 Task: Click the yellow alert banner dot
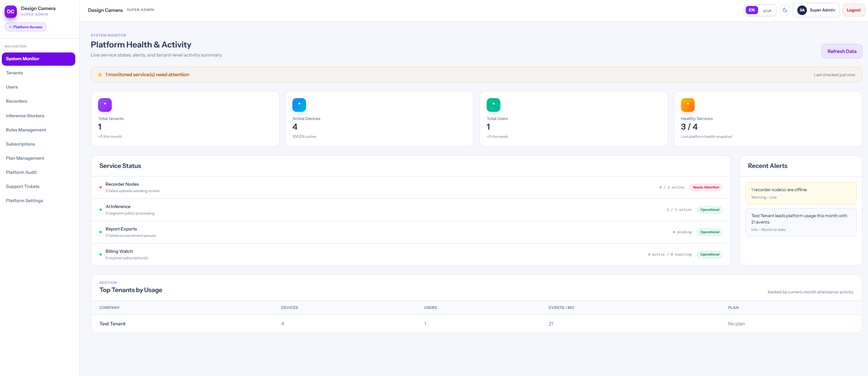100,75
